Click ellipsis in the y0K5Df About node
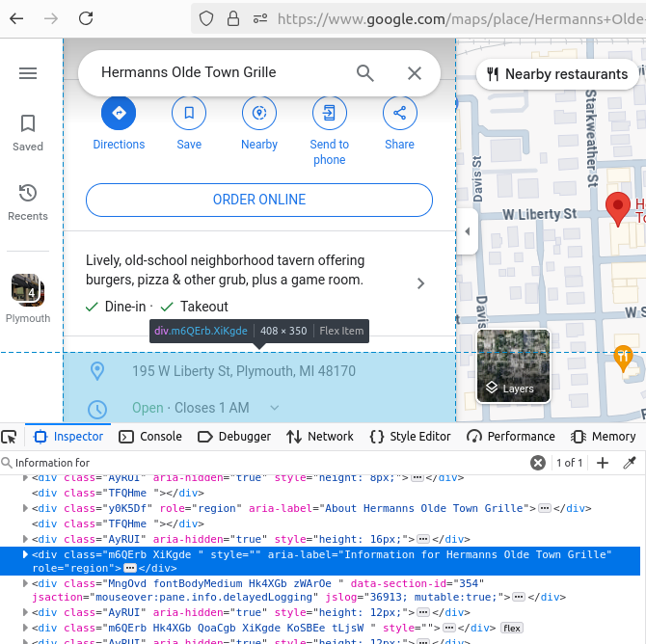The width and height of the screenshot is (646, 644). [x=545, y=508]
